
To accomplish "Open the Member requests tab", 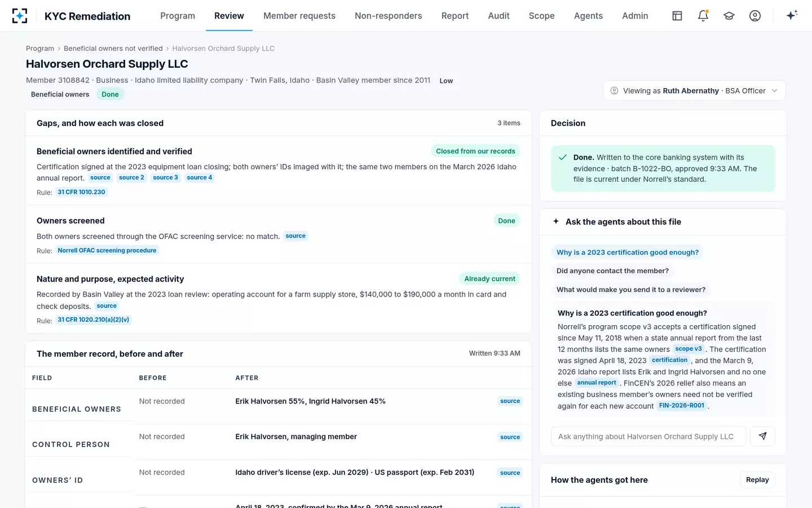I will click(x=299, y=16).
